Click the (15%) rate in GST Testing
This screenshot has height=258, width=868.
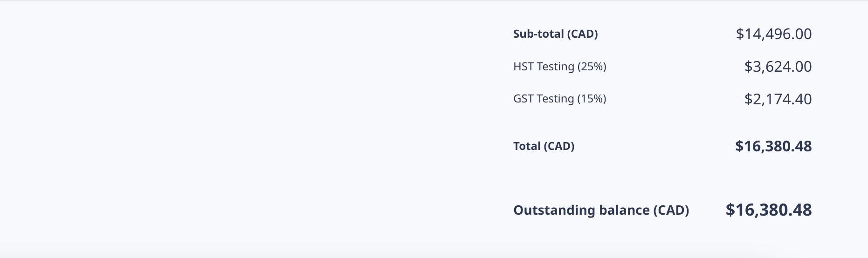592,99
